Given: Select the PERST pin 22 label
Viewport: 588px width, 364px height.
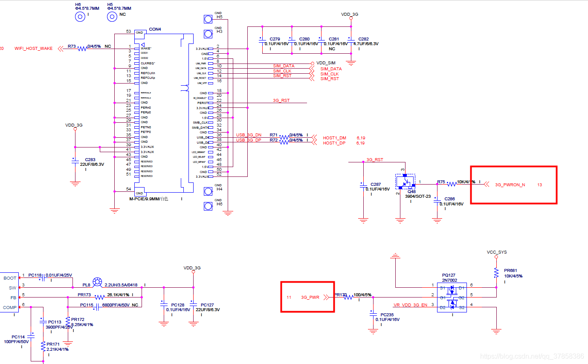Looking at the screenshot, I should coord(203,103).
